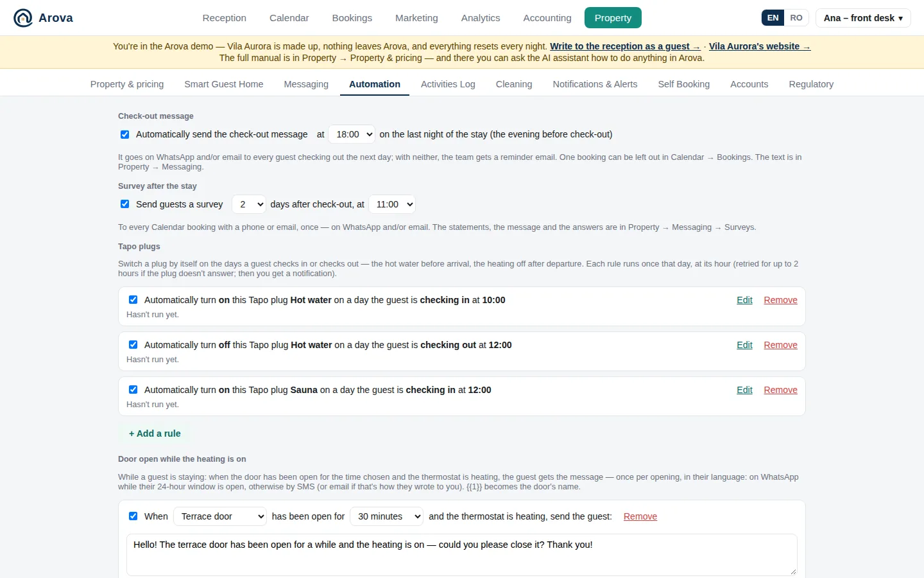Open the Cleaning tab
This screenshot has width=924, height=578.
(514, 84)
